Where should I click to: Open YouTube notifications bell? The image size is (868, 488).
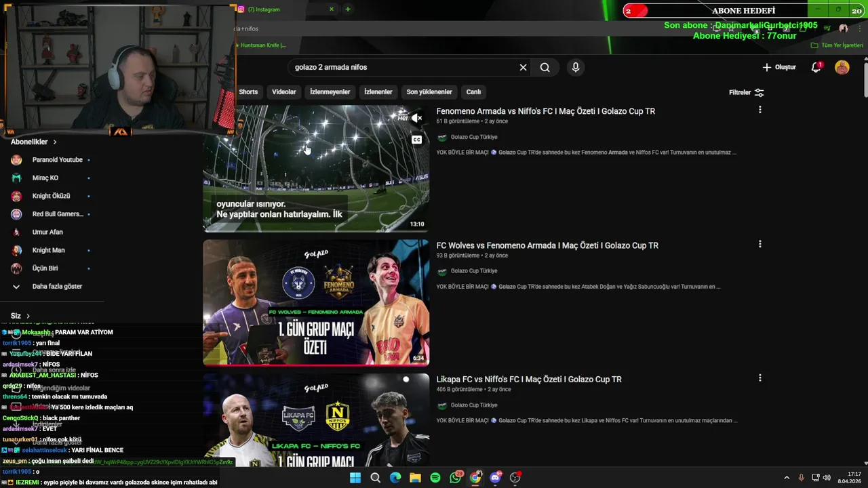point(816,67)
